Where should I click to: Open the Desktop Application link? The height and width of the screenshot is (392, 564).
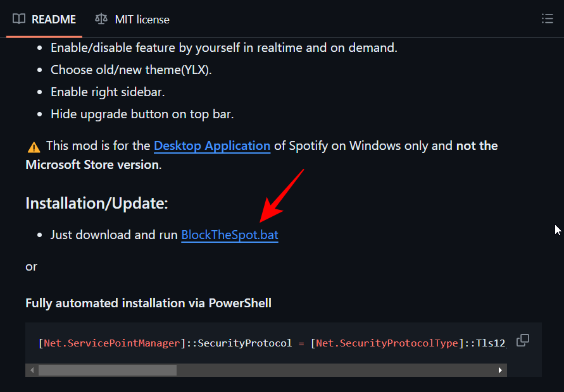click(x=212, y=145)
